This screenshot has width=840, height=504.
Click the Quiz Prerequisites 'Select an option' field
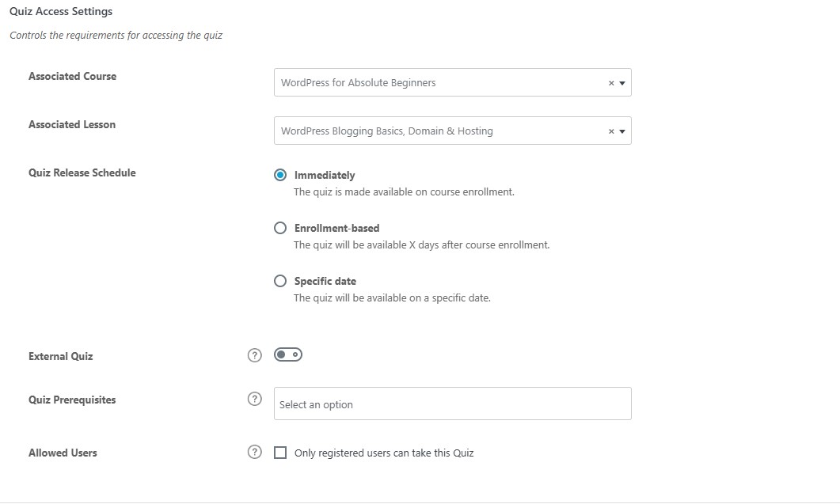[x=452, y=404]
